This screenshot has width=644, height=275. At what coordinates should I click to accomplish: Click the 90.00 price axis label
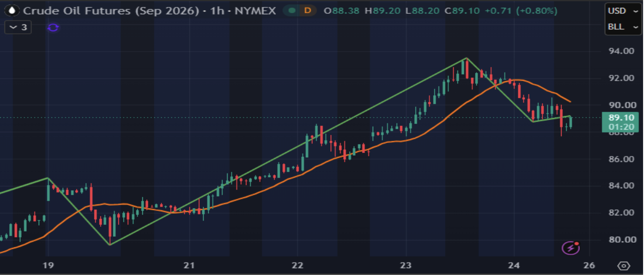tap(621, 105)
